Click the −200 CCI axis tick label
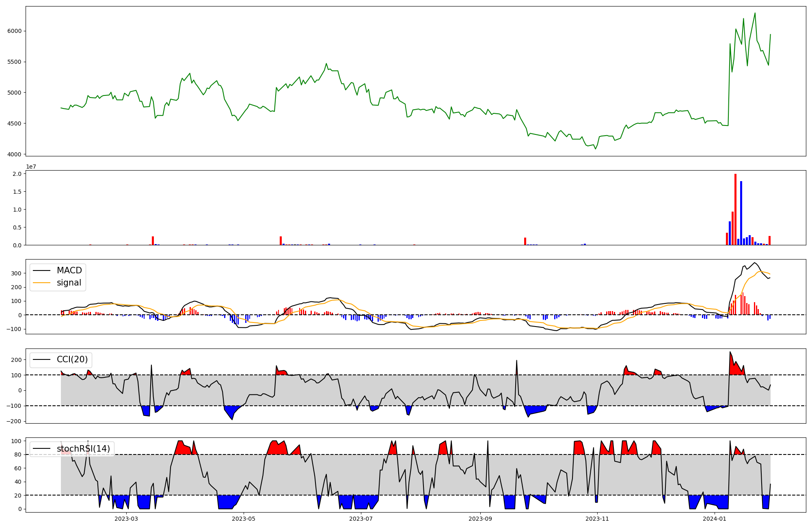The height and width of the screenshot is (528, 812). tap(14, 421)
